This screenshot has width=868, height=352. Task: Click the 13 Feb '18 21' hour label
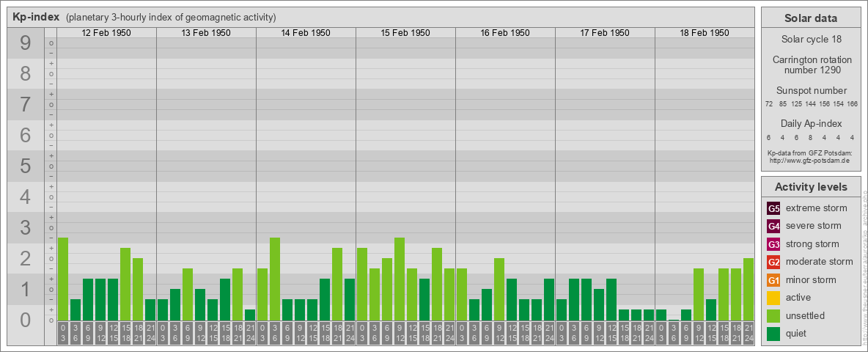(x=238, y=334)
